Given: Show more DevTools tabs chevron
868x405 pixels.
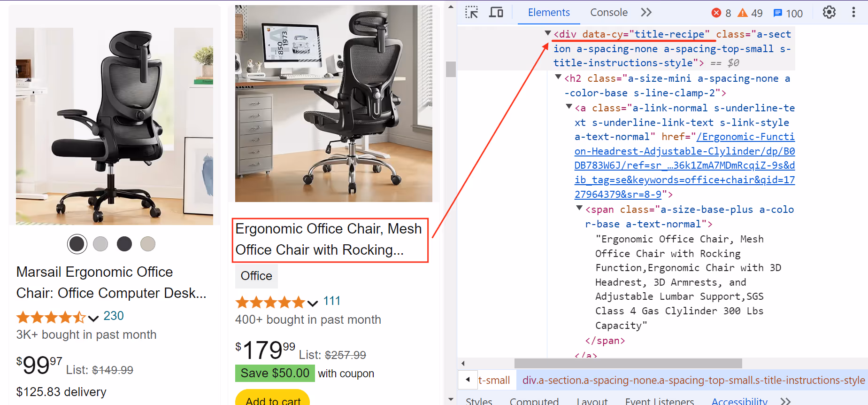Looking at the screenshot, I should point(646,12).
